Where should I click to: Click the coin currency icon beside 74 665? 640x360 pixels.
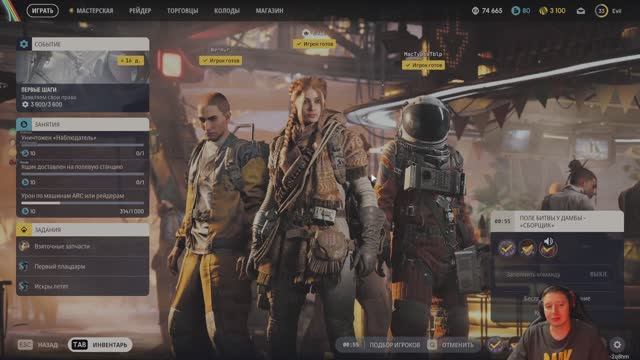pos(475,11)
